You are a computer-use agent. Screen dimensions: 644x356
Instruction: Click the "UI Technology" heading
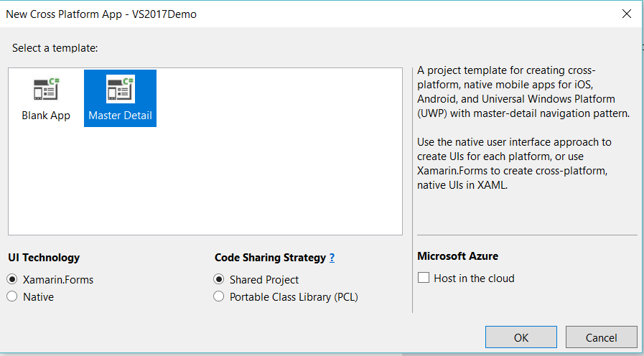point(44,258)
